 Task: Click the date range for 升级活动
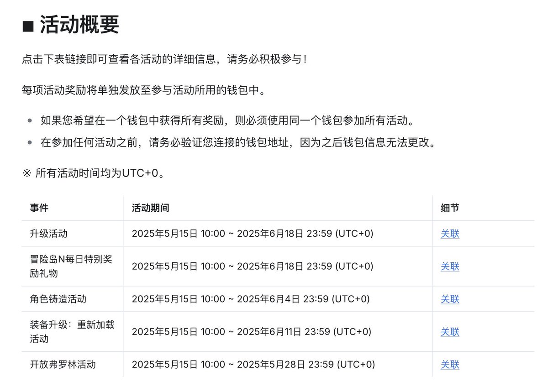tap(253, 234)
